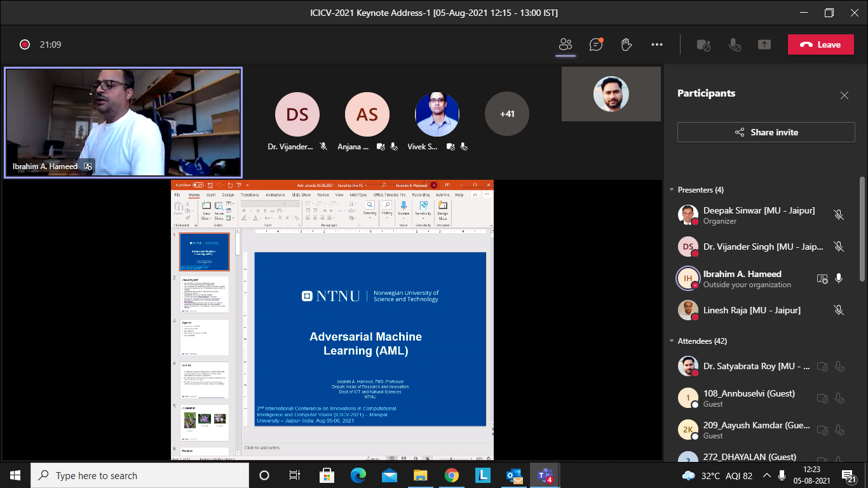Image resolution: width=868 pixels, height=488 pixels.
Task: Open the Show participants icon
Action: coord(566,44)
